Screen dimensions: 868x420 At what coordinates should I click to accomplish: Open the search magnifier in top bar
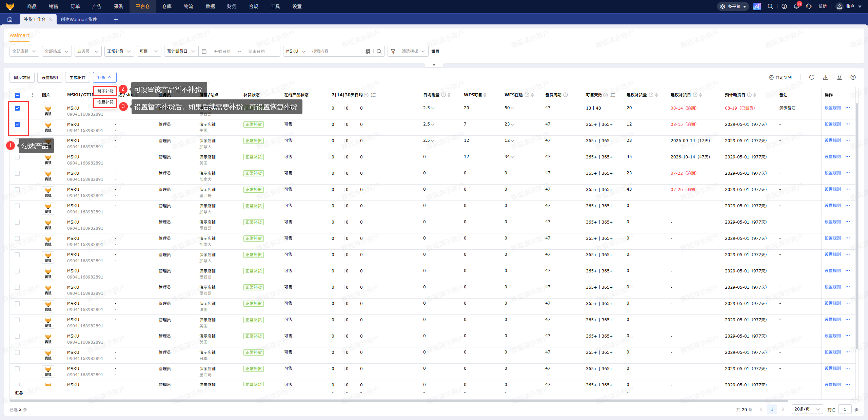(770, 6)
